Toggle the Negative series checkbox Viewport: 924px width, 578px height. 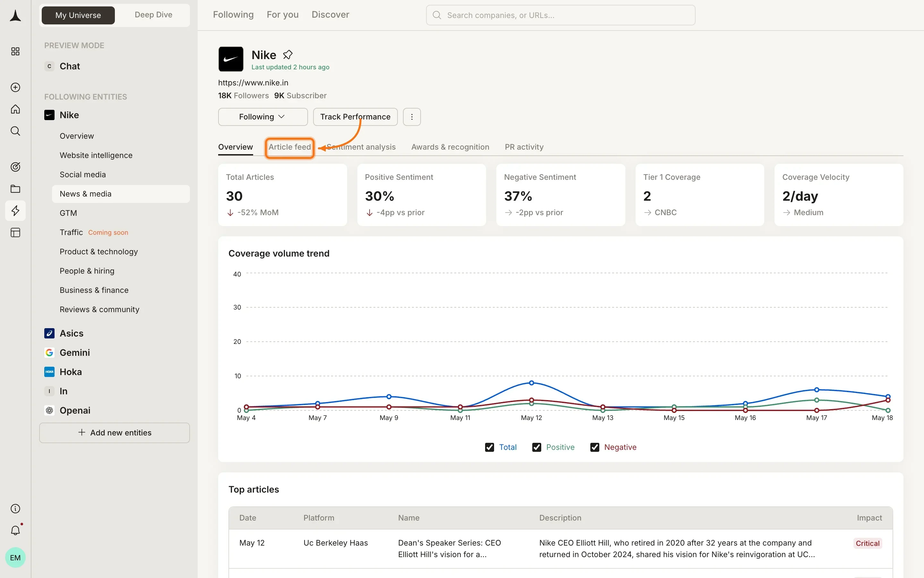click(x=595, y=447)
